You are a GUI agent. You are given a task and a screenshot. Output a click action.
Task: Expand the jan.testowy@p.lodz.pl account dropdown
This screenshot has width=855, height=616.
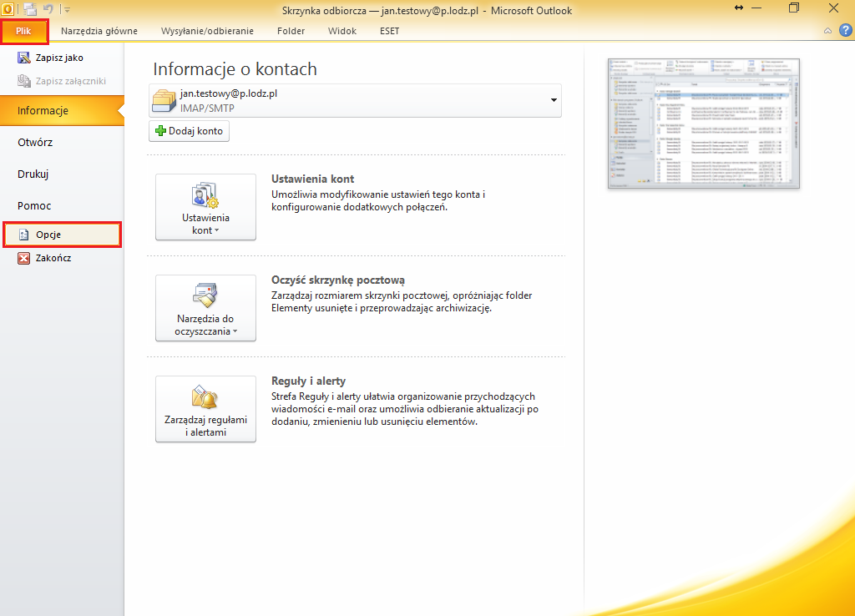(554, 100)
